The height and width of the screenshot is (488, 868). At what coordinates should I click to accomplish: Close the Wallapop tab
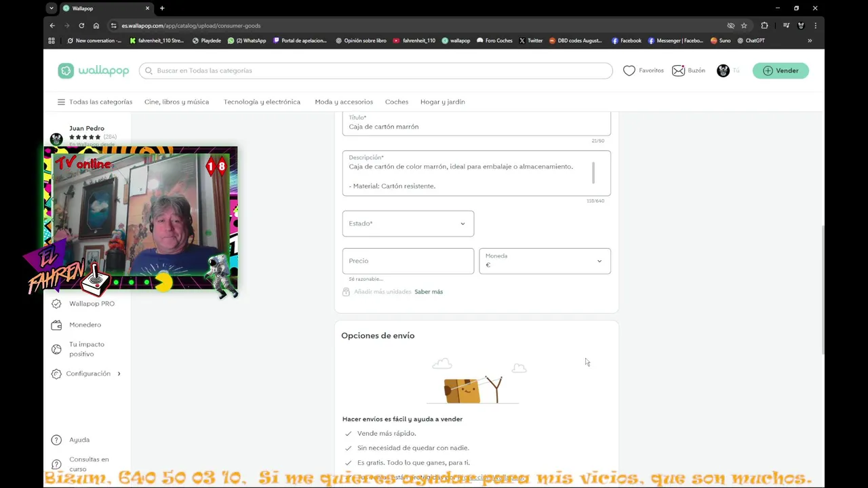point(148,8)
